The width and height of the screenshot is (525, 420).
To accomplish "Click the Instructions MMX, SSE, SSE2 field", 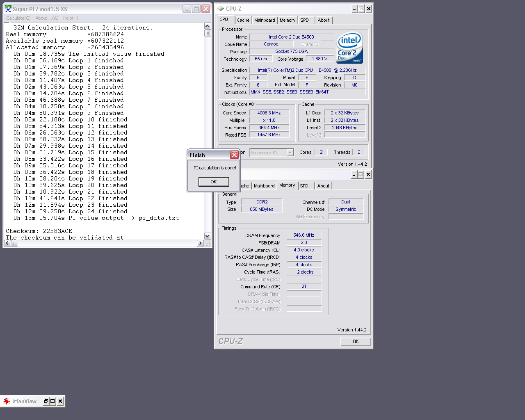I will coord(308,92).
